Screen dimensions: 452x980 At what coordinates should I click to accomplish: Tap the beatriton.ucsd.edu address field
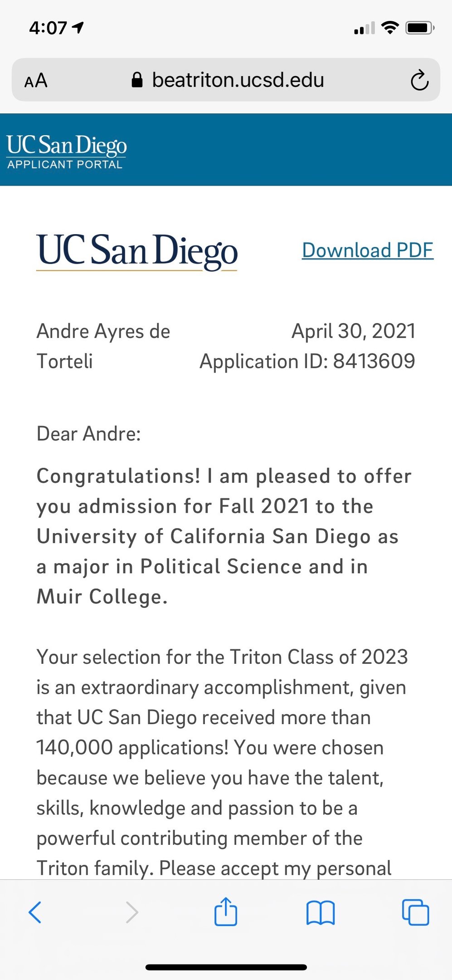pos(238,80)
